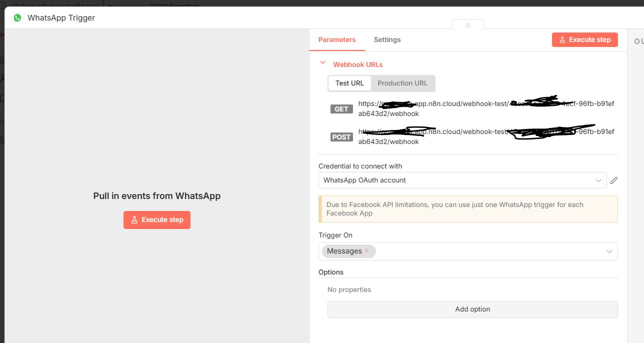Click the center Execute step button

(x=157, y=219)
